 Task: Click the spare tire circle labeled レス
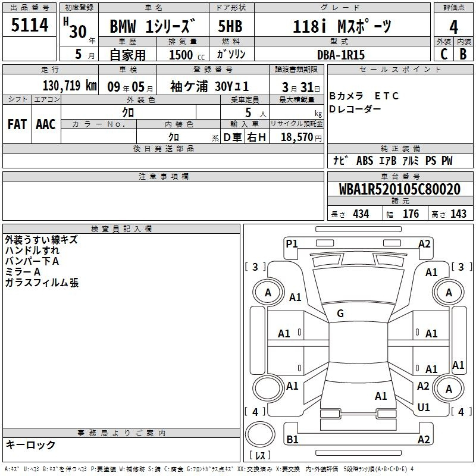coord(260,436)
